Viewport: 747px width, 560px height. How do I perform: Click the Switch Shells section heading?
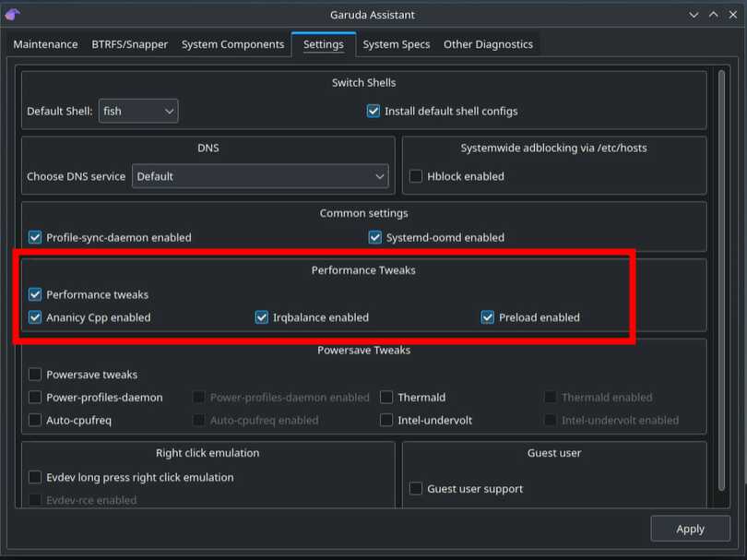click(364, 83)
